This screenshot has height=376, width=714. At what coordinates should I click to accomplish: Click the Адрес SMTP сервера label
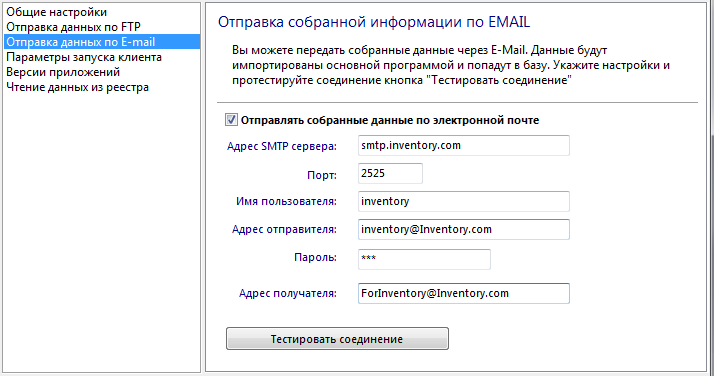coord(282,146)
